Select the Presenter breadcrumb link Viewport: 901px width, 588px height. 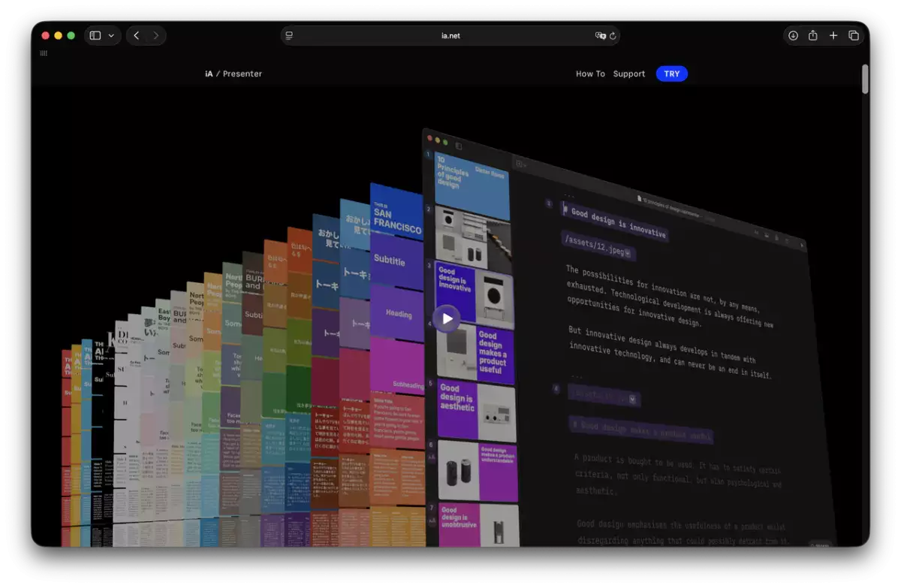tap(243, 74)
